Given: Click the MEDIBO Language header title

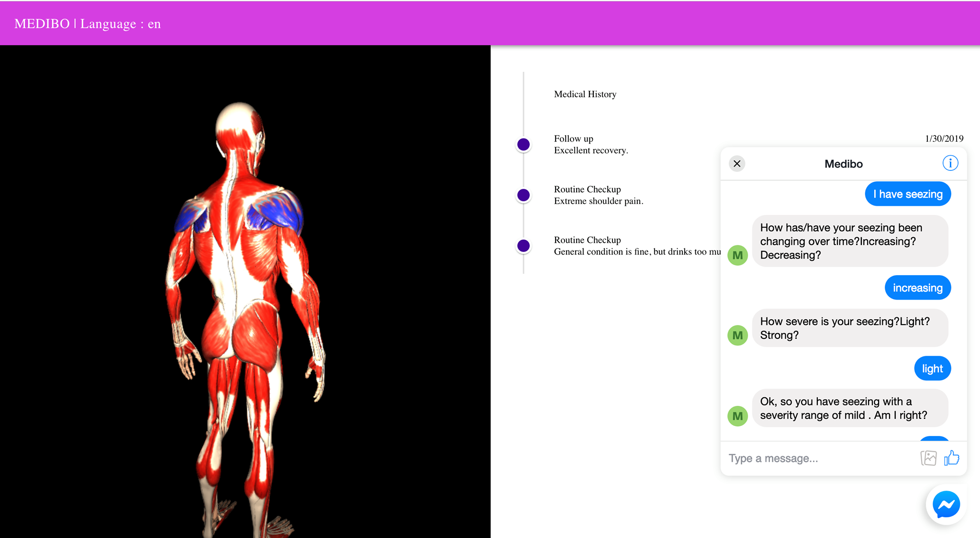Looking at the screenshot, I should (x=88, y=24).
